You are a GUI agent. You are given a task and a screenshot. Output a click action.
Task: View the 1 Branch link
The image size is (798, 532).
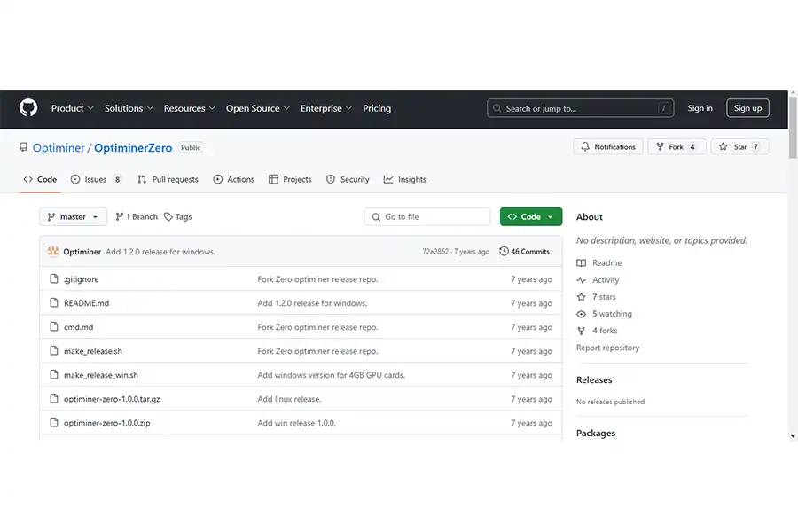137,217
